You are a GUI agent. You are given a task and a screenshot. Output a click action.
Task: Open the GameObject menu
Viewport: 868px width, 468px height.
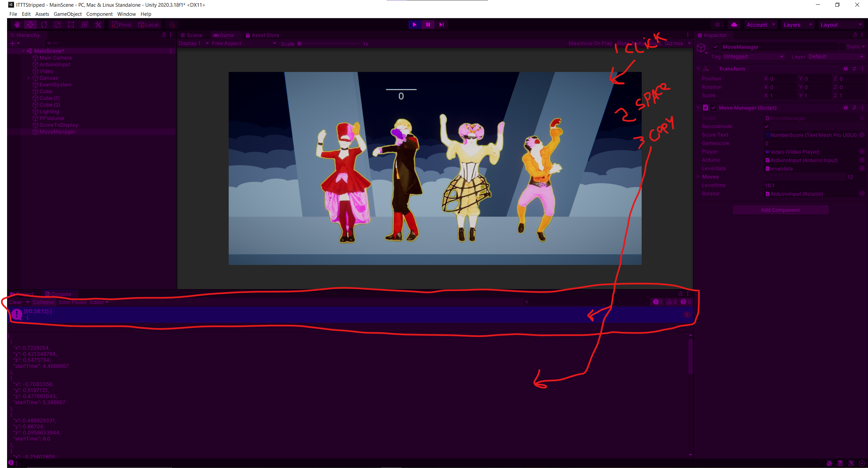67,14
